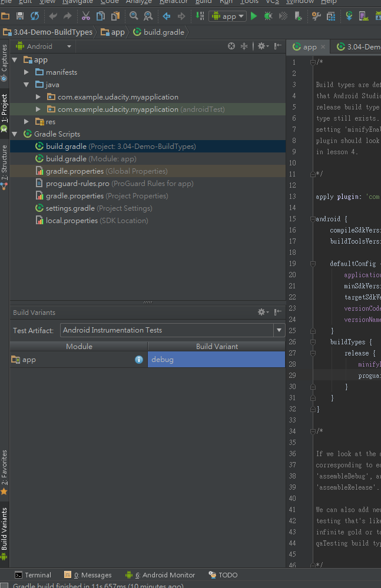Select gradle.properties (Global Properties)
The height and width of the screenshot is (588, 381).
(x=147, y=171)
